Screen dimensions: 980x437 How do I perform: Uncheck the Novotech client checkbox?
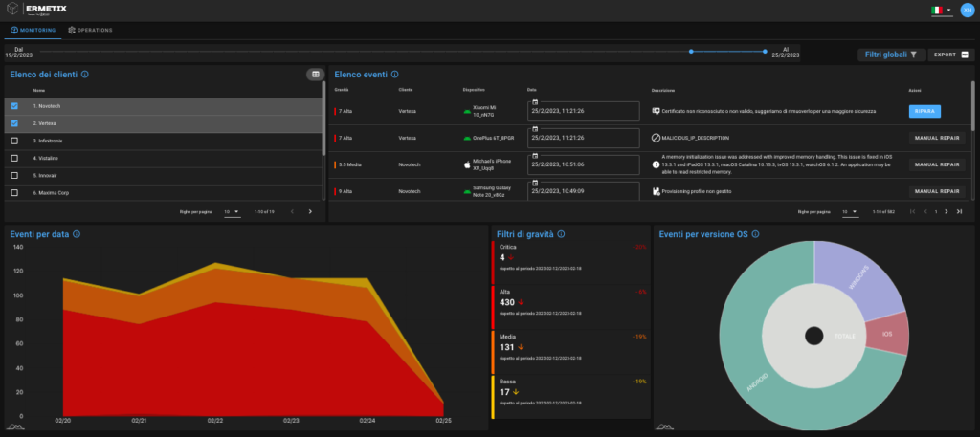tap(13, 106)
